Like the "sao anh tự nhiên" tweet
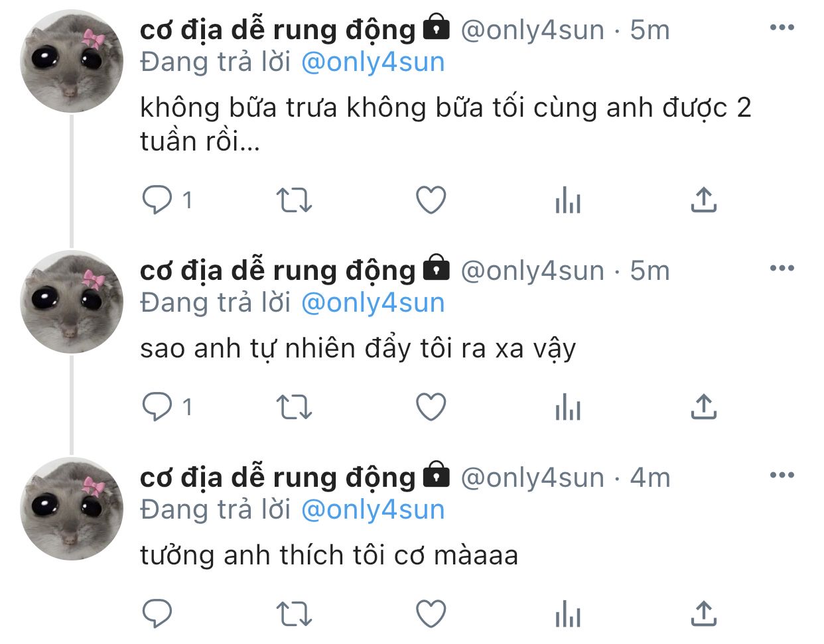This screenshot has width=824, height=644. coord(431,407)
